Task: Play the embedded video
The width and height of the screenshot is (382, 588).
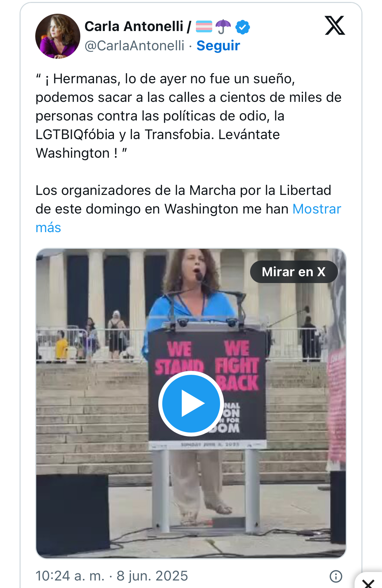Action: (191, 404)
